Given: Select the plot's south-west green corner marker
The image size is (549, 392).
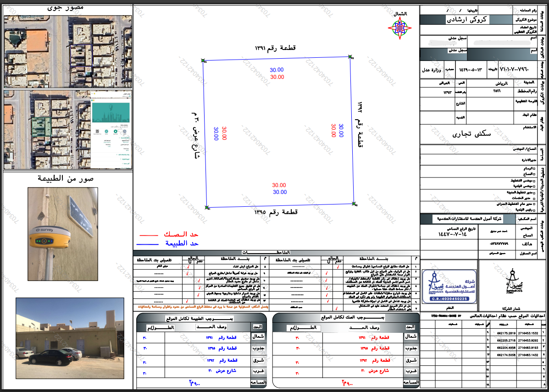Looking at the screenshot, I should [x=207, y=208].
